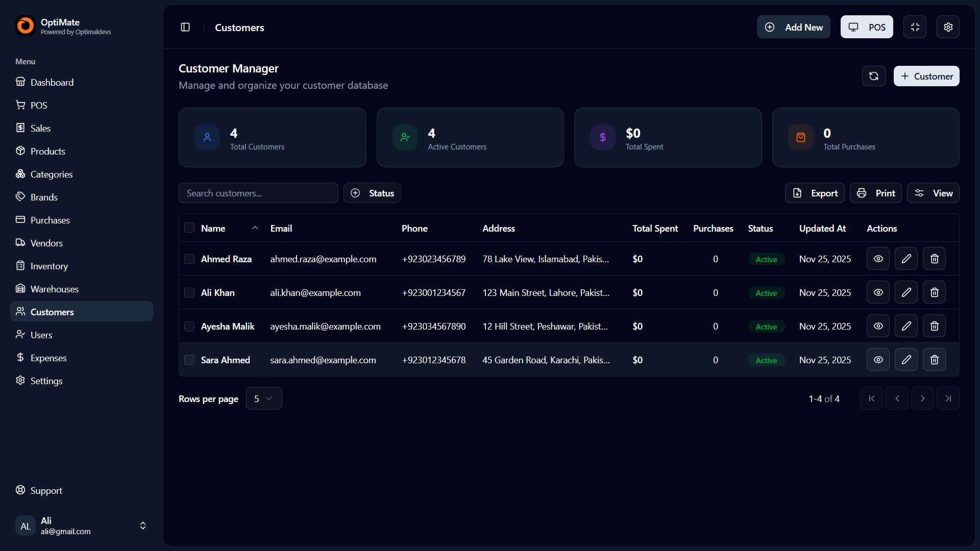The height and width of the screenshot is (551, 980).
Task: Exit fullscreen using minimize icon
Action: coord(915,27)
